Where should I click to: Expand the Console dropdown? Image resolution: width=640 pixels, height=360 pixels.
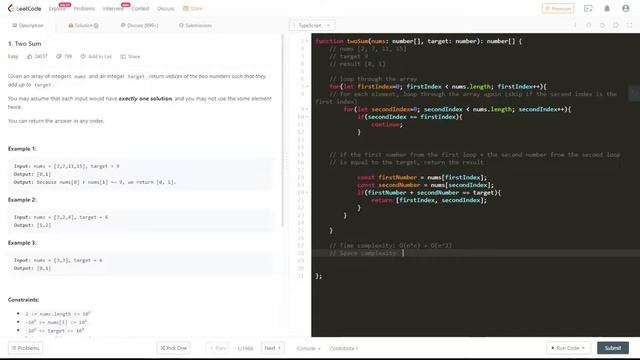tap(309, 348)
